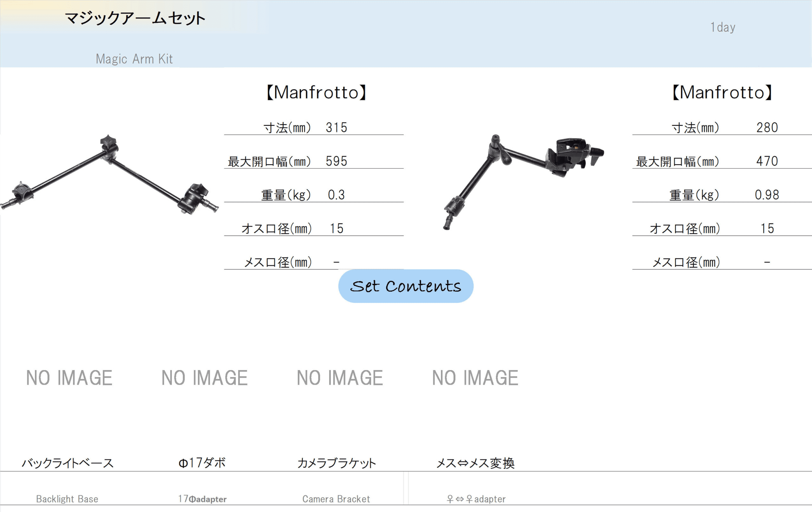Click the Backlight Base caption
The width and height of the screenshot is (812, 512).
67,499
